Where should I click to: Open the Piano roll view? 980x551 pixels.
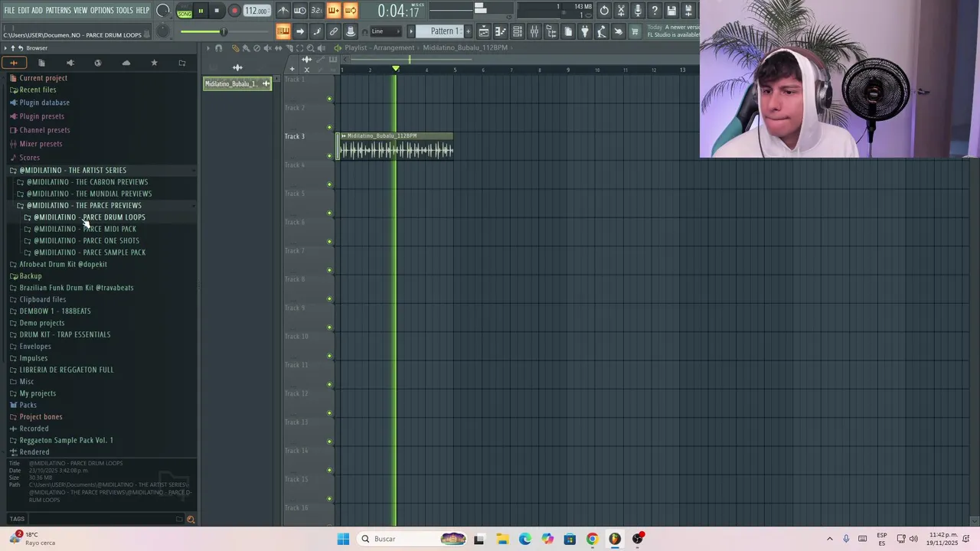(500, 31)
